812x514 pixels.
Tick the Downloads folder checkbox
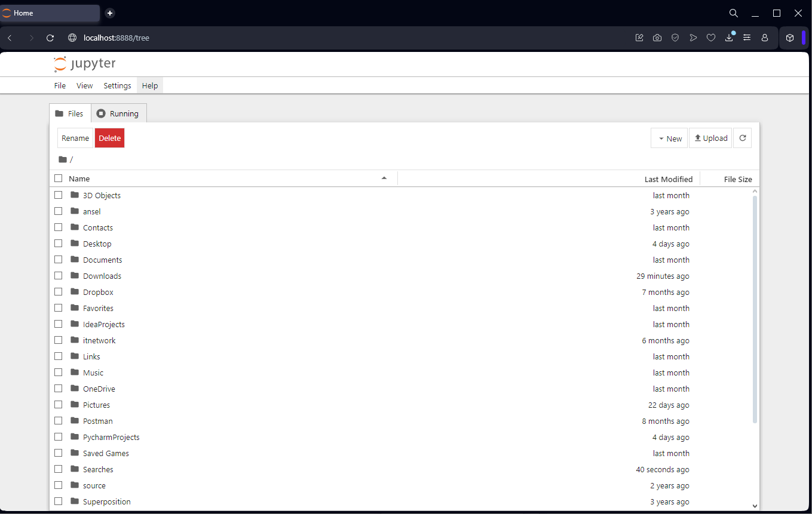pos(59,275)
